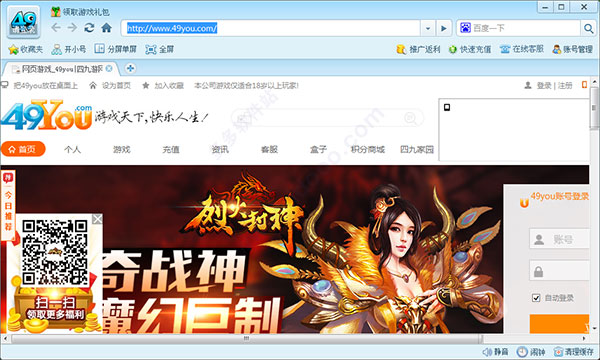600x360 pixels.
Task: Click the orange 首页 button
Action: (x=23, y=149)
